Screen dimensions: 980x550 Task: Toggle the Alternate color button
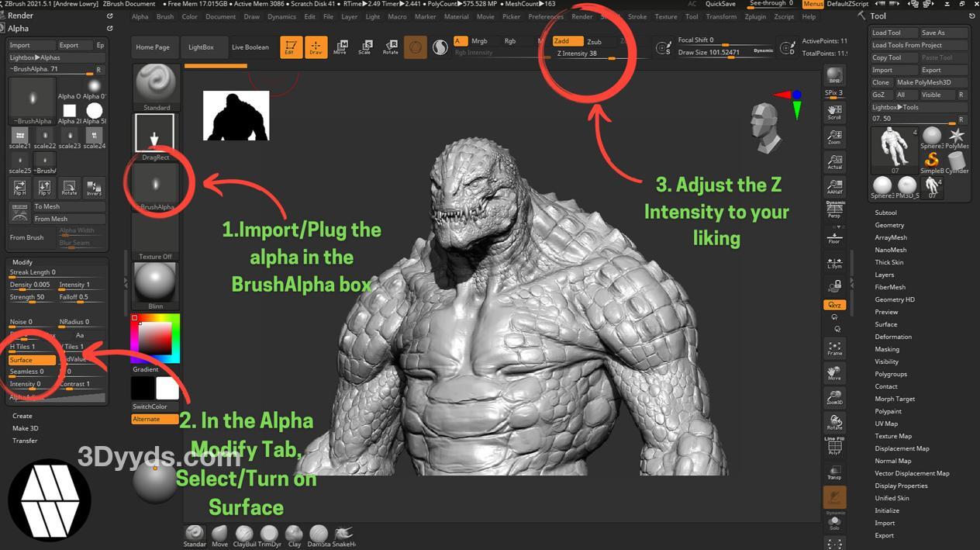tap(155, 419)
